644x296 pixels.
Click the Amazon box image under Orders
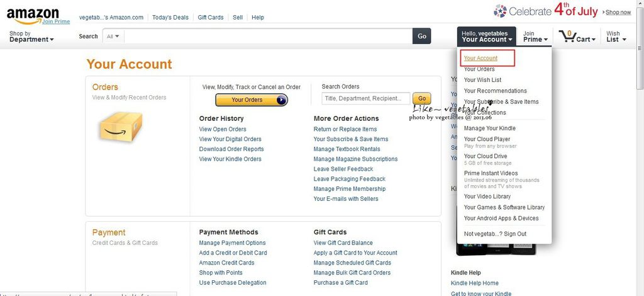(121, 127)
